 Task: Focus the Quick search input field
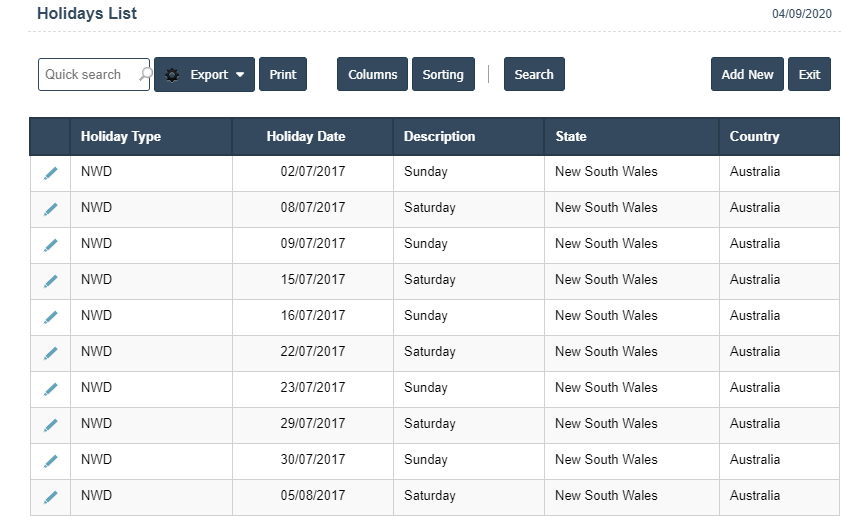(x=88, y=75)
